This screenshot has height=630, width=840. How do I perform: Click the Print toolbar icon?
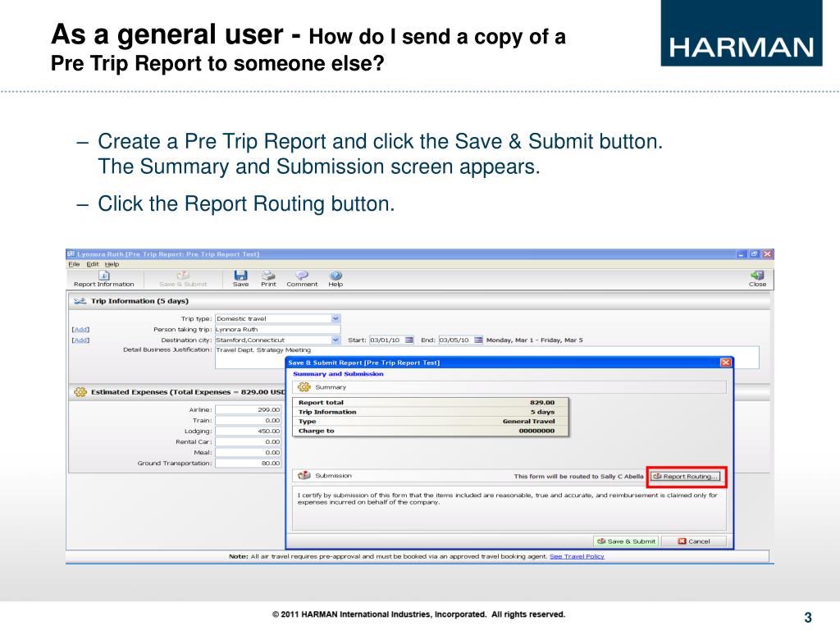[268, 279]
